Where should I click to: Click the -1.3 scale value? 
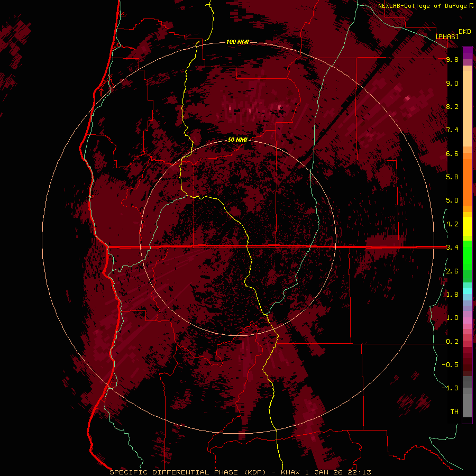click(x=450, y=388)
